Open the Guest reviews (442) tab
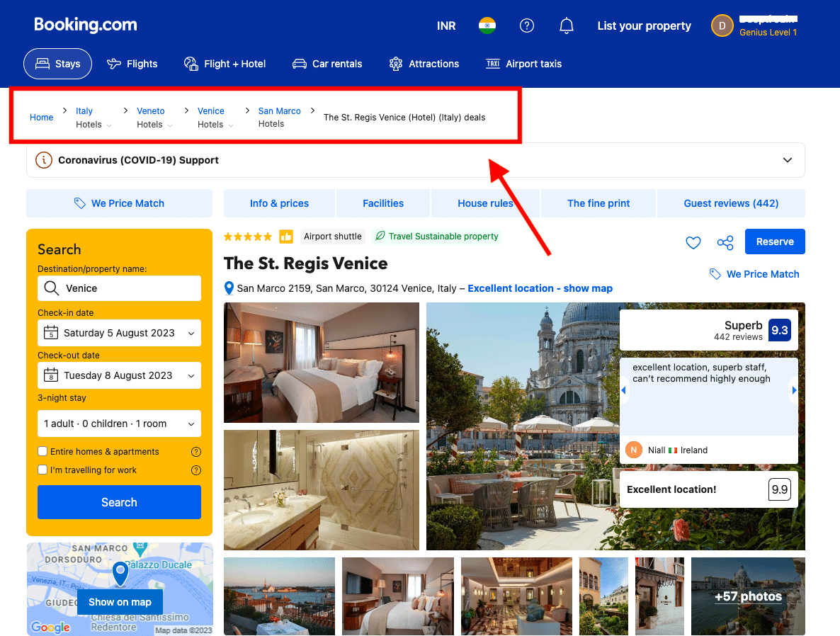Viewport: 840px width, 636px height. tap(730, 203)
